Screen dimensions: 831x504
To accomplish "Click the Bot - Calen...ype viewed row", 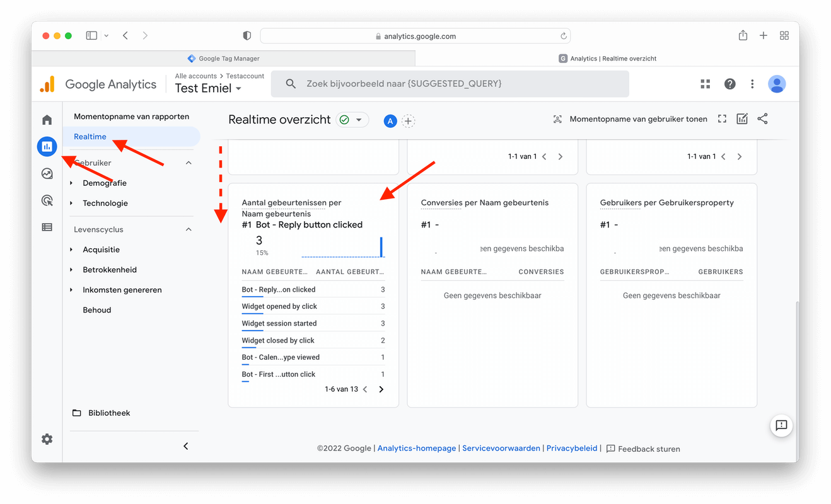I will point(313,357).
